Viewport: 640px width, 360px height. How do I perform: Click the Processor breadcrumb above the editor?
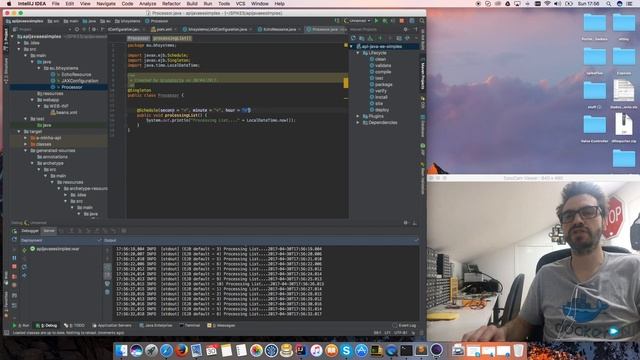(138, 38)
